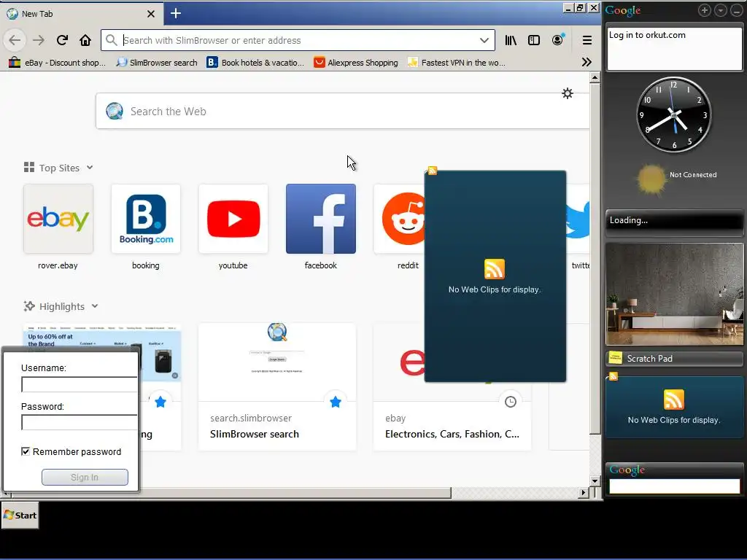This screenshot has height=560, width=747.
Task: Open Book hotels & vacations bookmark
Action: 255,63
